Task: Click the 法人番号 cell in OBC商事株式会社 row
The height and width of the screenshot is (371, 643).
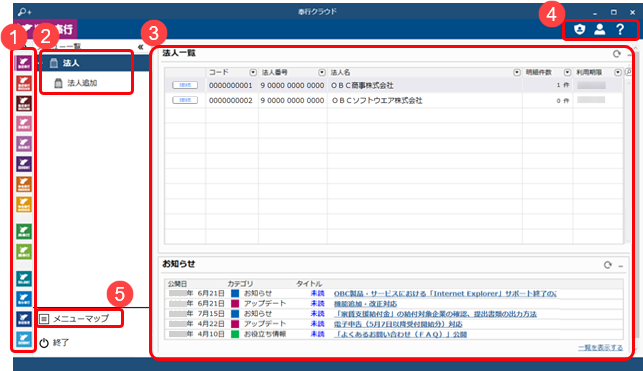Action: (292, 85)
